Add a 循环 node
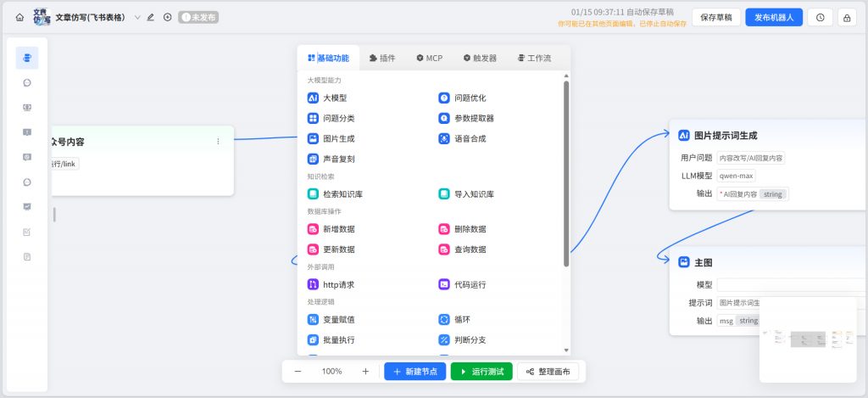The width and height of the screenshot is (868, 398). 454,319
